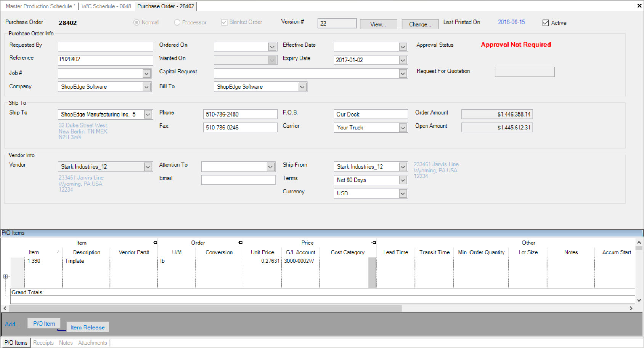Select the P/O Items bottom tab

pyautogui.click(x=16, y=343)
